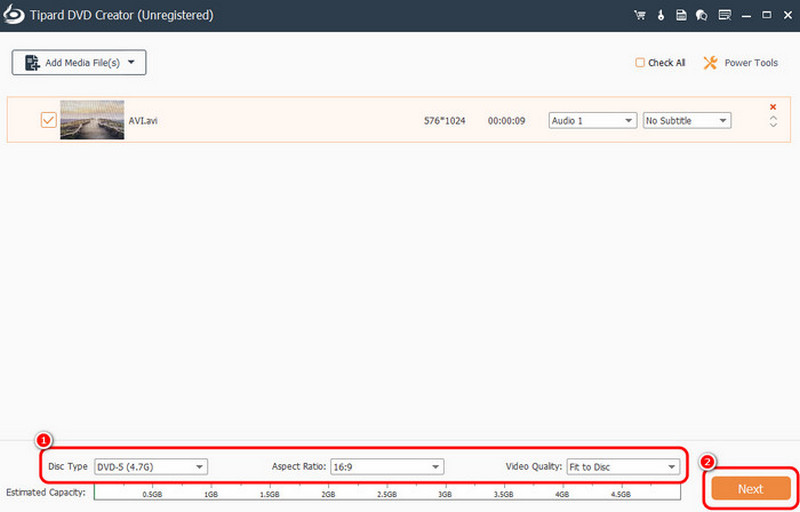Open the No Subtitle dropdown
The width and height of the screenshot is (800, 512).
(x=687, y=120)
